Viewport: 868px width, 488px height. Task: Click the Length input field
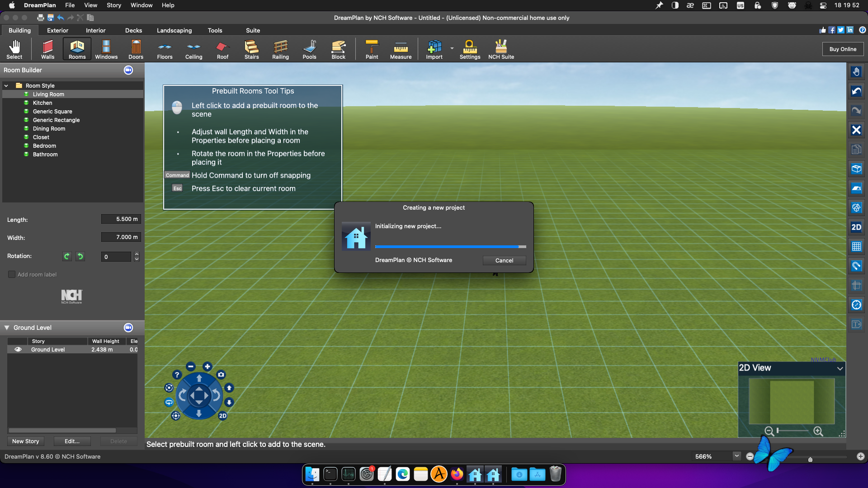[x=121, y=219]
